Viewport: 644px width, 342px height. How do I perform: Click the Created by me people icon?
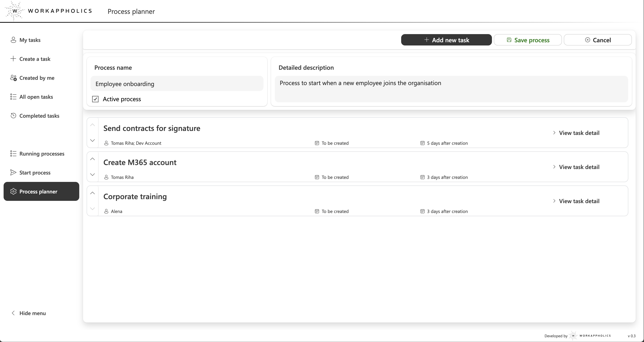pyautogui.click(x=13, y=78)
